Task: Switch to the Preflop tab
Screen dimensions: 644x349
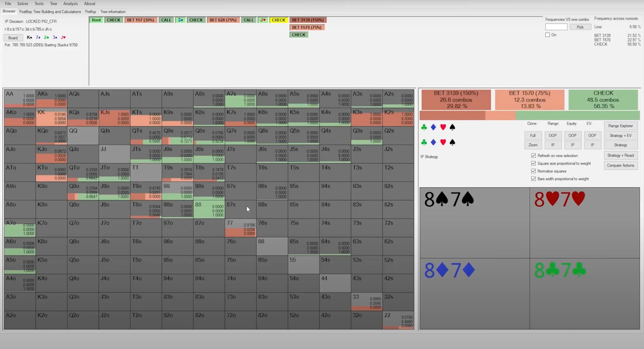Action: point(90,12)
